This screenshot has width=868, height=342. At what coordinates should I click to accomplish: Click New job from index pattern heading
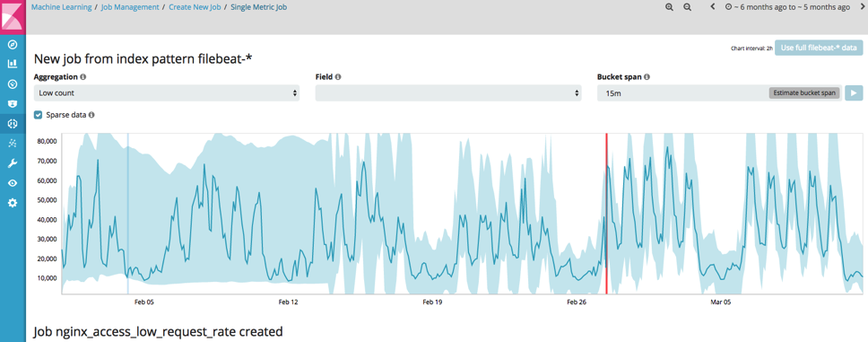(143, 58)
